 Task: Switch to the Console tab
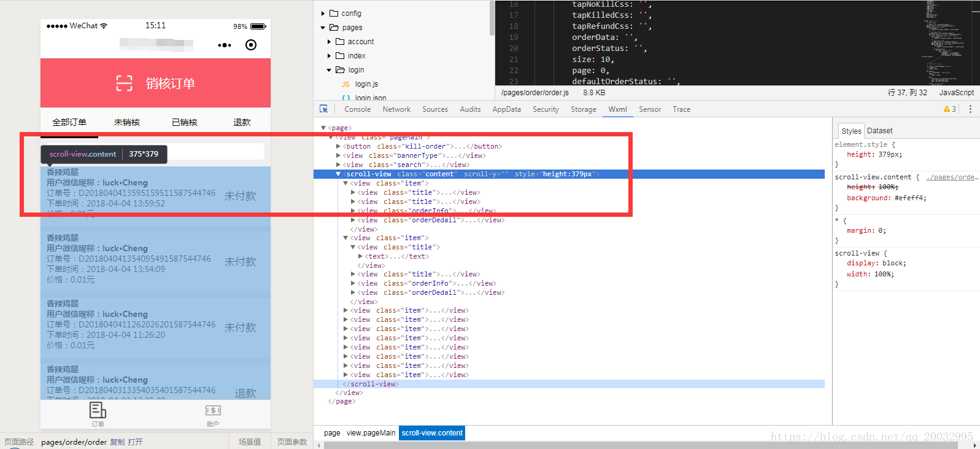358,109
